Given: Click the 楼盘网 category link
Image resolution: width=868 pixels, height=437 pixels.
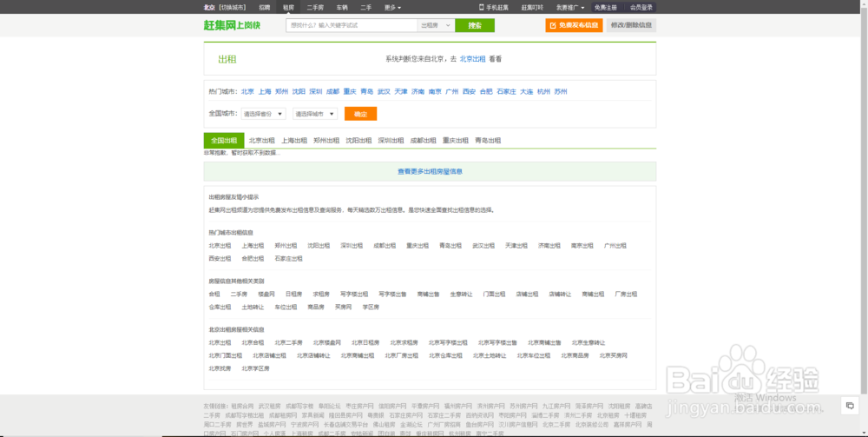Looking at the screenshot, I should pos(266,295).
